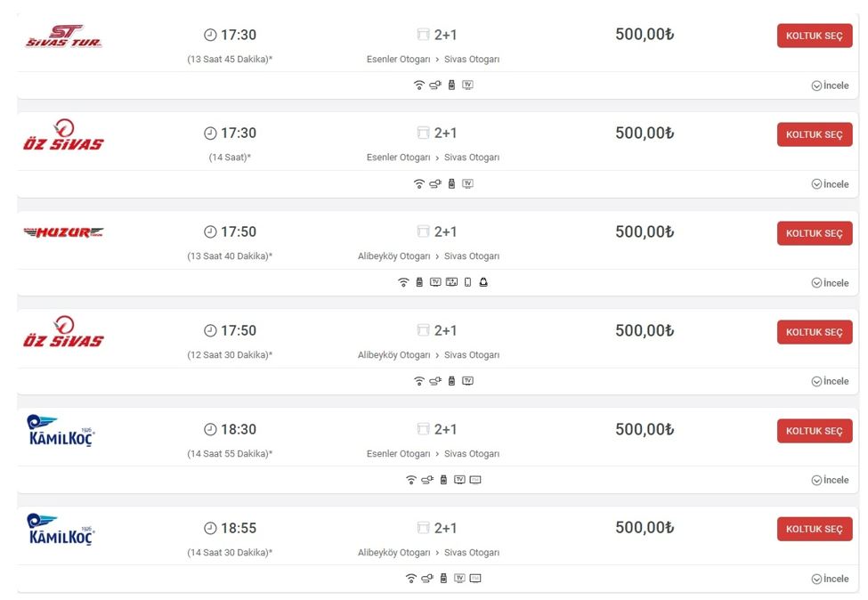This screenshot has width=868, height=600.
Task: Click the Wi-Fi icon on Kamil Koç 18:55 trip
Action: pos(410,579)
